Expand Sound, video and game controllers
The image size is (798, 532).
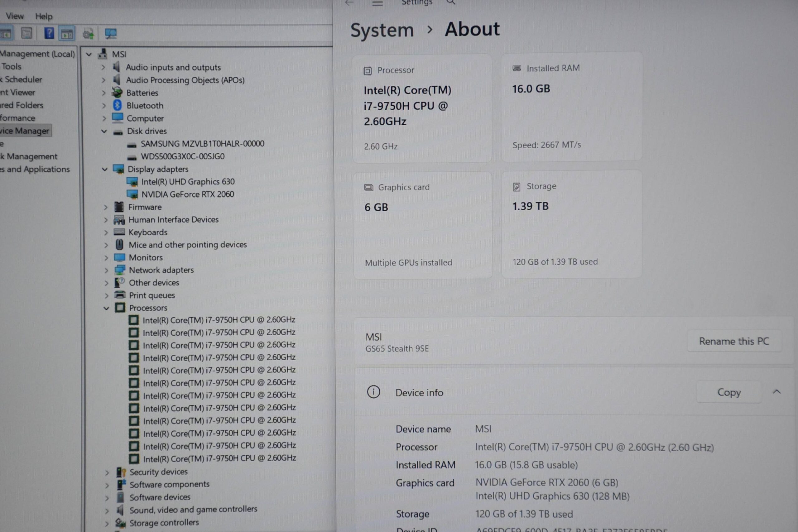(x=107, y=510)
